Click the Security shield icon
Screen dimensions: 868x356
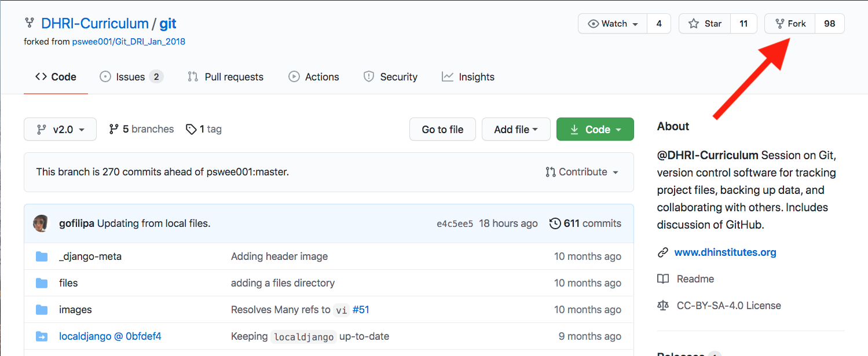368,76
